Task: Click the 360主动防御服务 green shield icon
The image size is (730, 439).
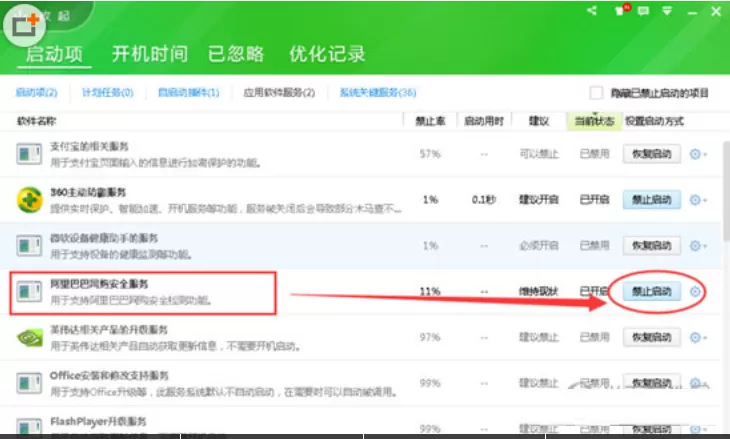Action: click(29, 200)
